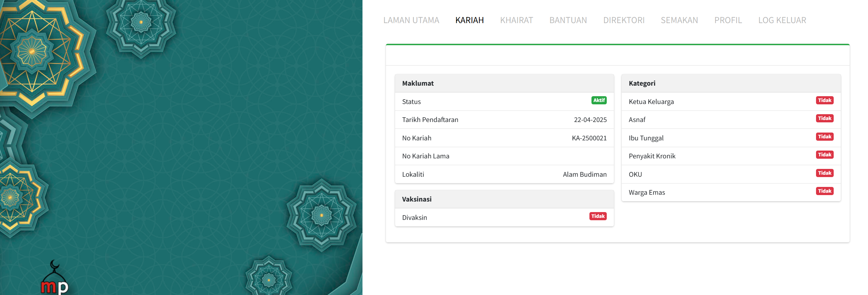This screenshot has height=295, width=868.
Task: Click the Tidak badge for Ketua Keluarga
Action: pos(825,101)
